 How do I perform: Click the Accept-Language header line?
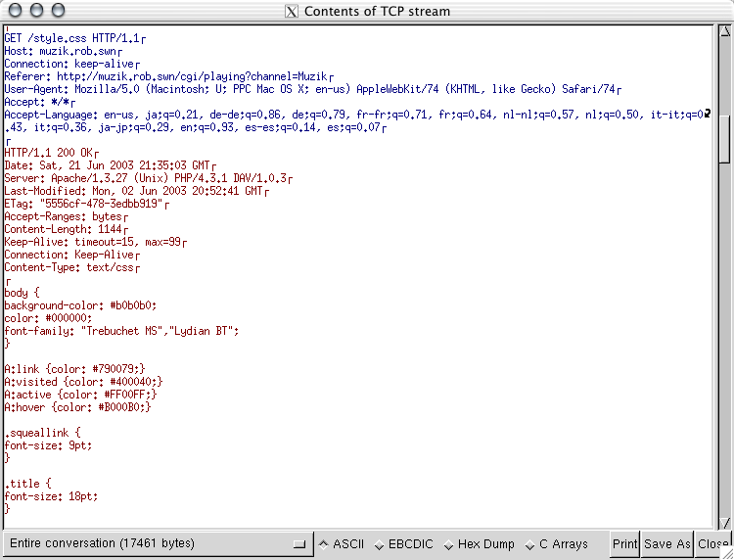tap(357, 115)
